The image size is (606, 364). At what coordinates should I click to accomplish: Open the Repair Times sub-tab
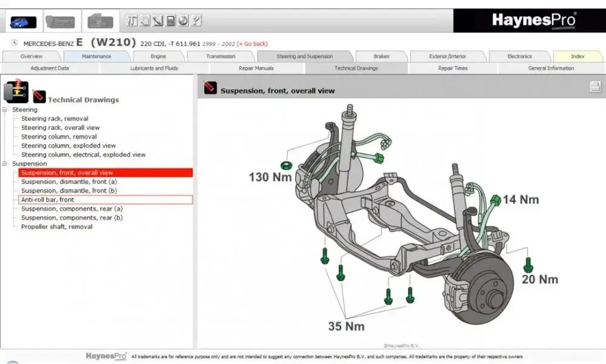pos(453,68)
